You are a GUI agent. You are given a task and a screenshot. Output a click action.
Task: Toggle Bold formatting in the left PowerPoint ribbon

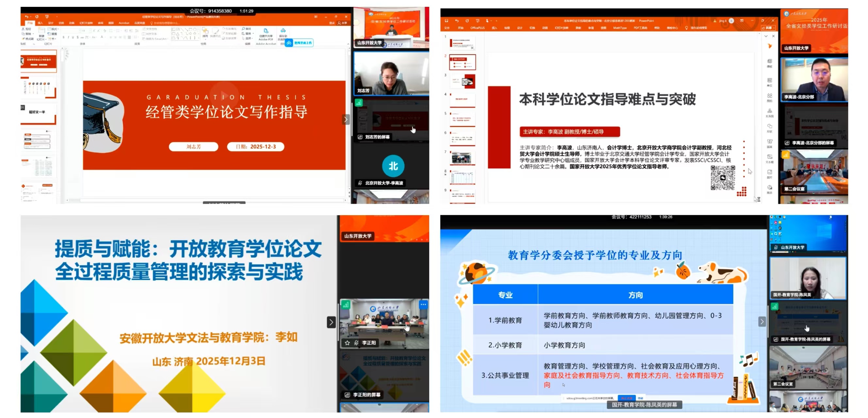click(63, 37)
